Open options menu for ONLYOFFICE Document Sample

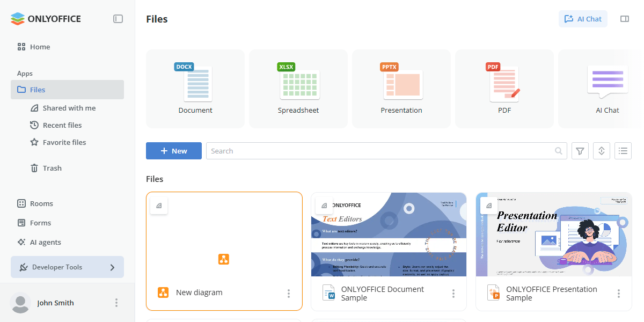click(453, 294)
